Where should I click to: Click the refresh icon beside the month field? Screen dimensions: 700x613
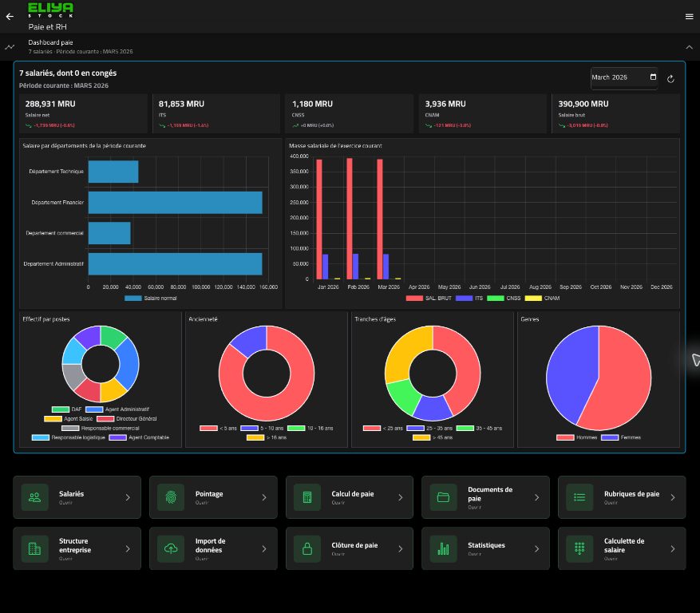[670, 79]
